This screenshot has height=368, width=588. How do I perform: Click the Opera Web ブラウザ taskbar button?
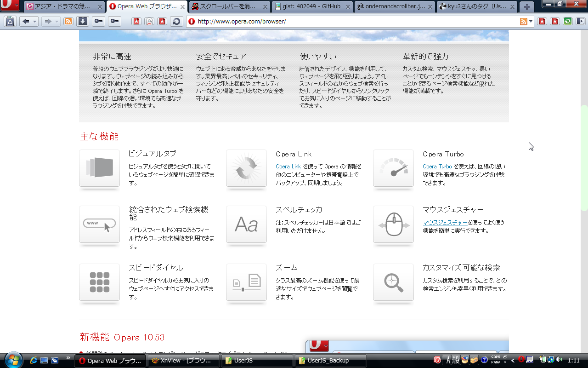(x=110, y=361)
